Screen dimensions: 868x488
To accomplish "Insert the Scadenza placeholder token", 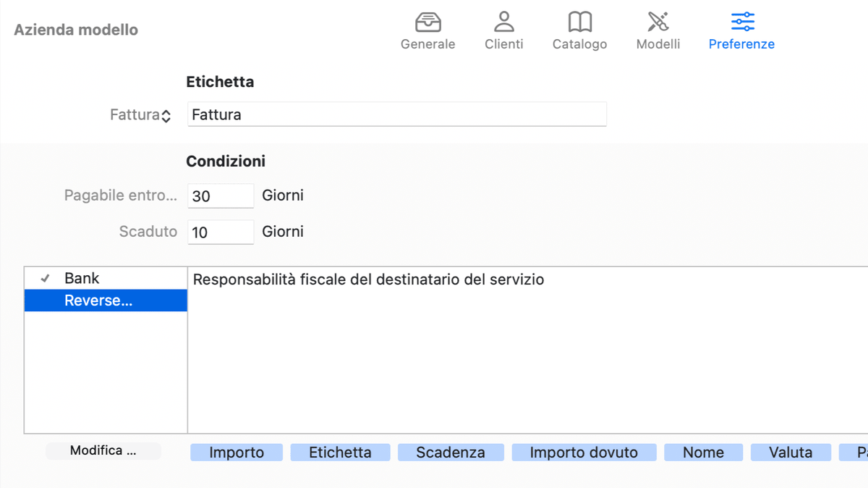I will [x=451, y=453].
